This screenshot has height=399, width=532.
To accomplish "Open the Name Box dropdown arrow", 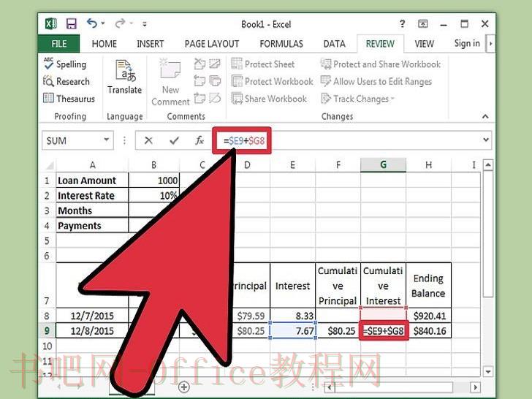I will [x=106, y=140].
